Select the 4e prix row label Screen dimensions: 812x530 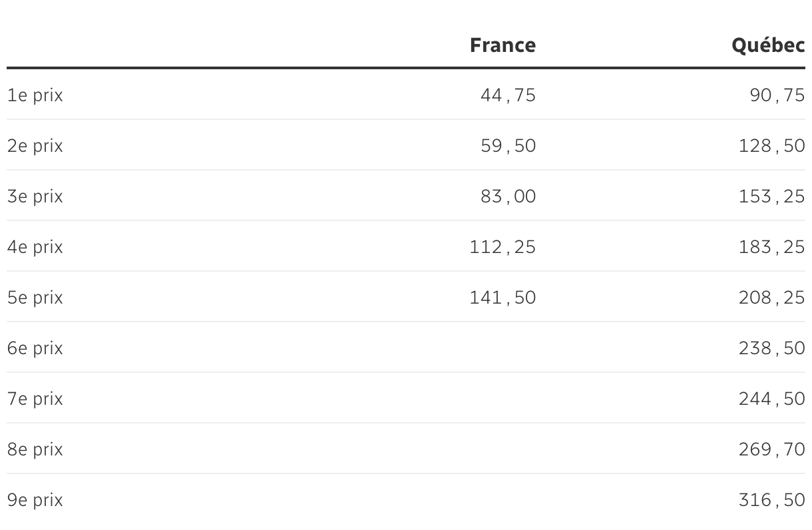[35, 247]
